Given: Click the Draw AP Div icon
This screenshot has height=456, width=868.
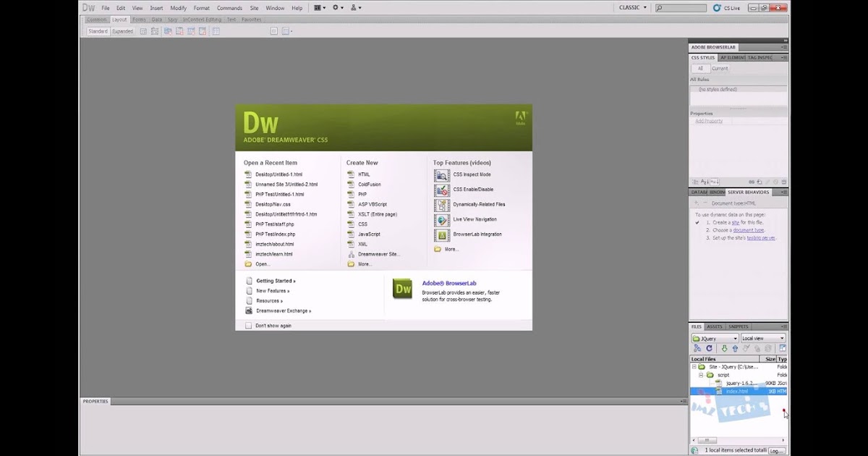Looking at the screenshot, I should (x=155, y=31).
